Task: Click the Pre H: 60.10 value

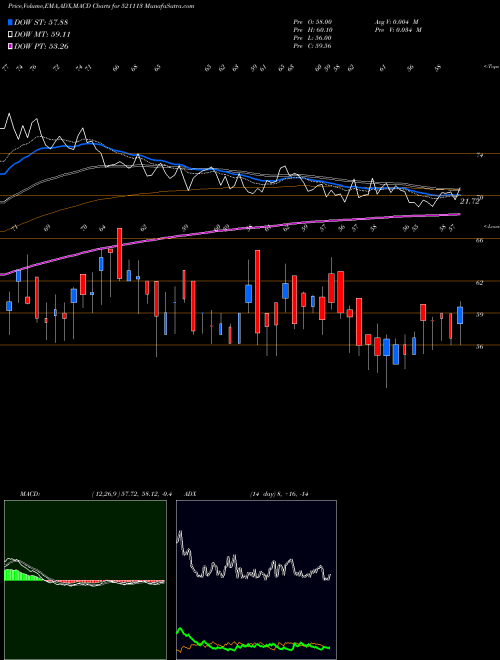Action: coord(313,30)
